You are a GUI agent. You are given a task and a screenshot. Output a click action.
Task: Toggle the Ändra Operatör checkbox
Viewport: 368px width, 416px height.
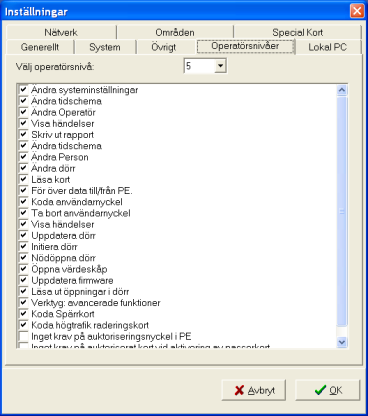23,112
